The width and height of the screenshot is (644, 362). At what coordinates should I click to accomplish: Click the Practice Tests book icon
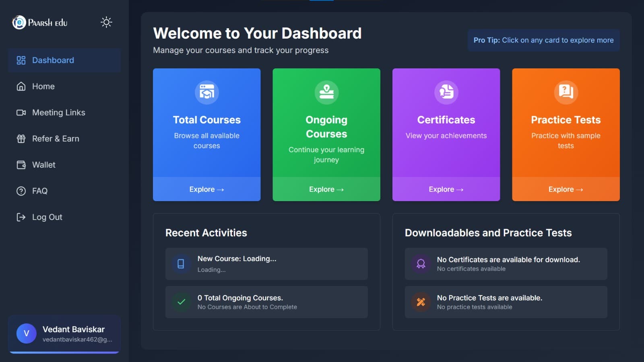tap(566, 92)
